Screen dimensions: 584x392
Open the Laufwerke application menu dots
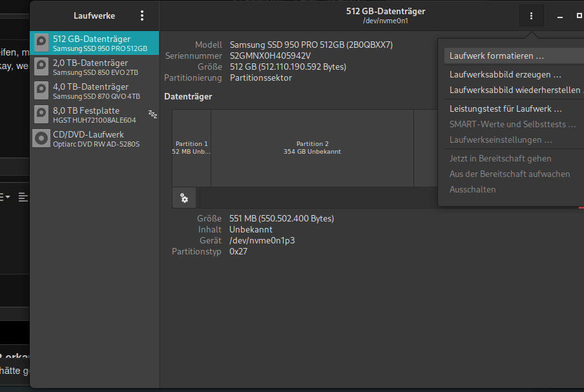(x=142, y=15)
